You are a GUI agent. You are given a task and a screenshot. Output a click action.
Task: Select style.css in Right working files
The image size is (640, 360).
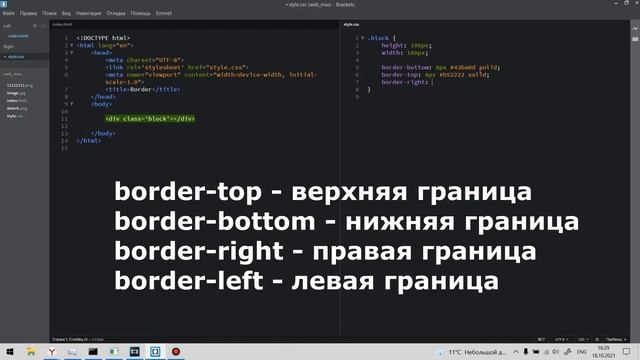pyautogui.click(x=16, y=57)
